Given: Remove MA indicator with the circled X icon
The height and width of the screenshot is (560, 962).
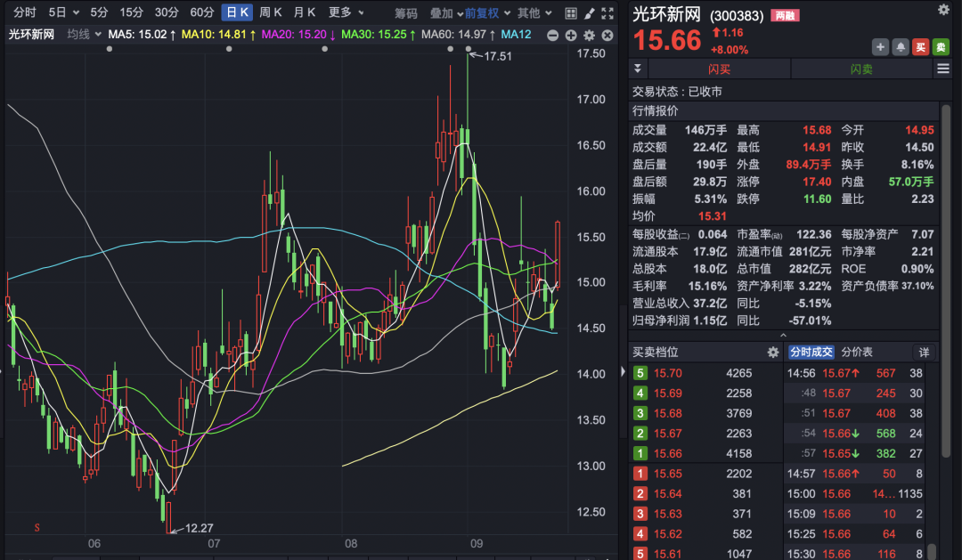Looking at the screenshot, I should click(x=607, y=35).
